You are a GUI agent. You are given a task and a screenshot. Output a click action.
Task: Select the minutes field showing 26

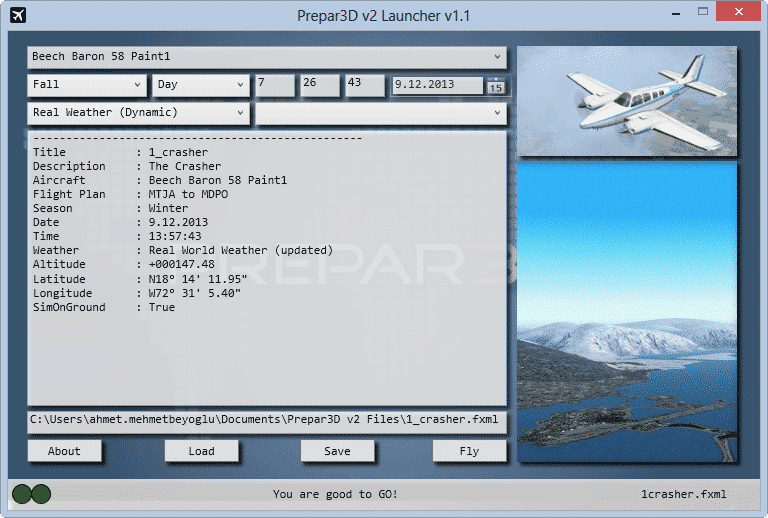[319, 85]
